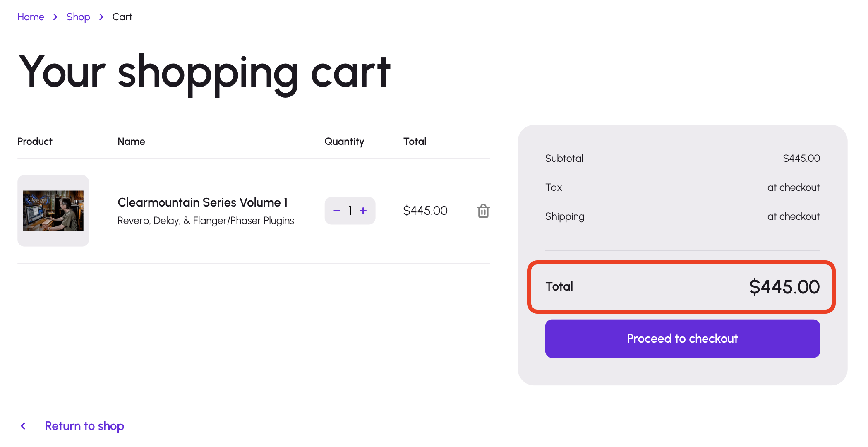
Task: Click the Name column header
Action: pyautogui.click(x=131, y=142)
